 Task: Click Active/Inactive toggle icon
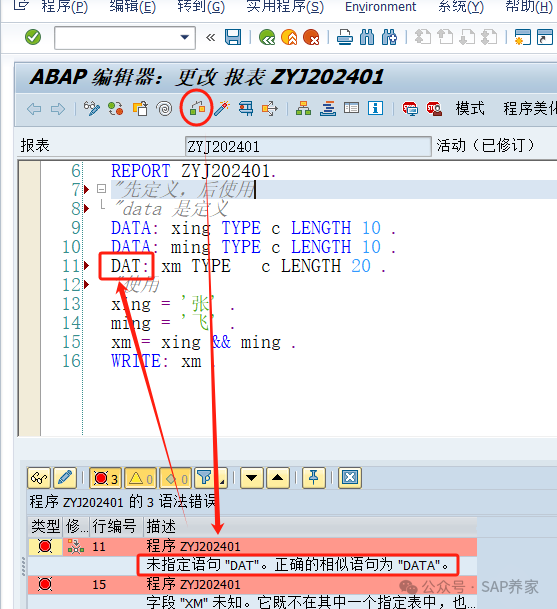click(116, 109)
